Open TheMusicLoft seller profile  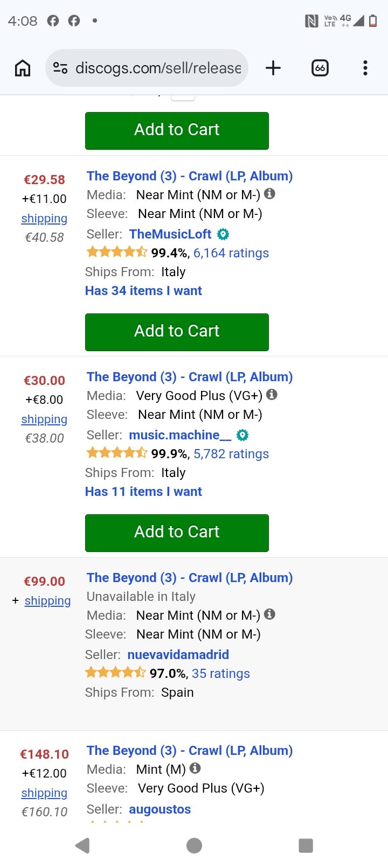click(x=170, y=234)
